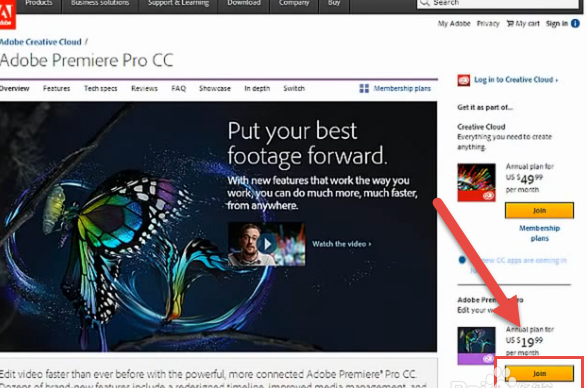This screenshot has width=587, height=388.
Task: Open My Adobe link
Action: click(454, 24)
